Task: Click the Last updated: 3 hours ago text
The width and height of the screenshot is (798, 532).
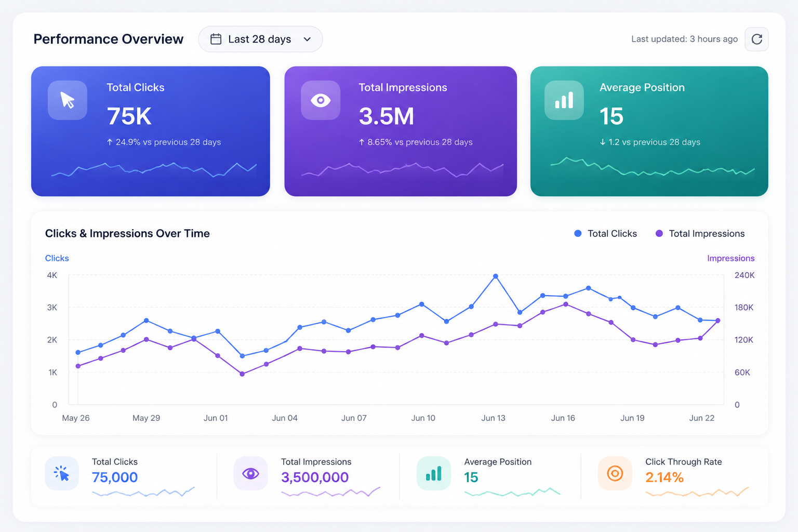Action: [x=684, y=39]
